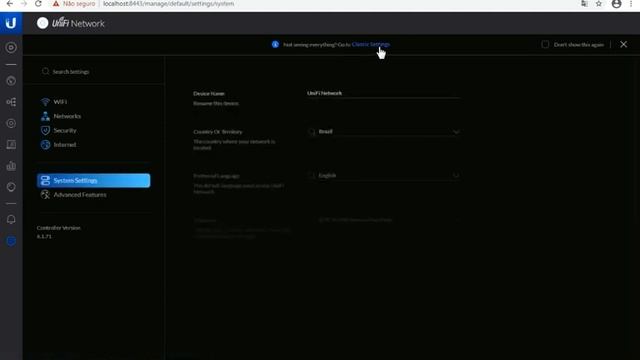This screenshot has width=640, height=360.
Task: Click the not-secure warning triangle icon
Action: pos(56,4)
